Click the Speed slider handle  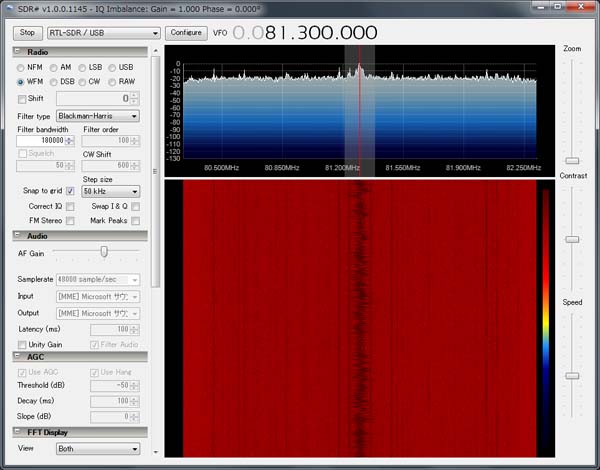pos(572,376)
